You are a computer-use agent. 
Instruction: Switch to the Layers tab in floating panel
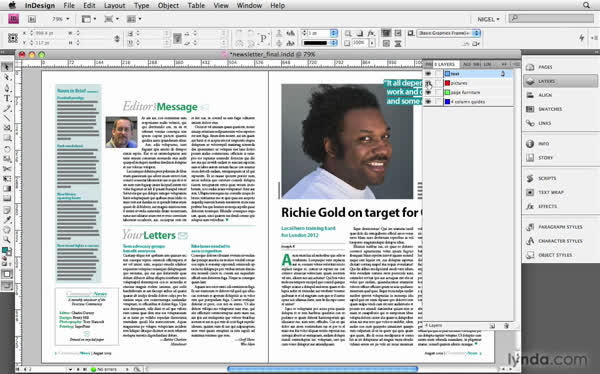tap(445, 64)
